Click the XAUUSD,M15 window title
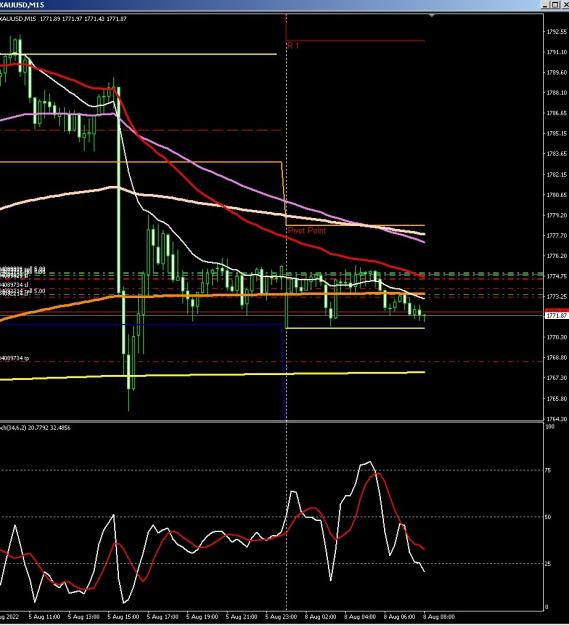 pyautogui.click(x=22, y=5)
